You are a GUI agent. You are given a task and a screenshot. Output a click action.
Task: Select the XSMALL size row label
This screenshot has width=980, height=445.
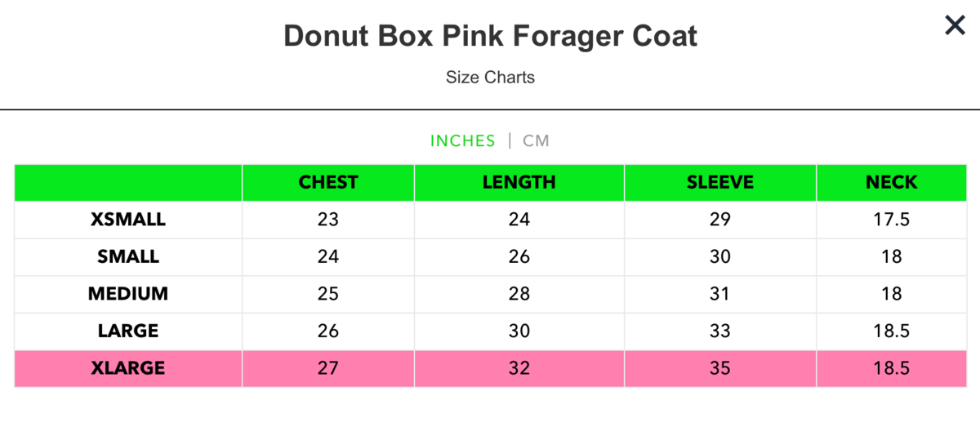click(128, 220)
